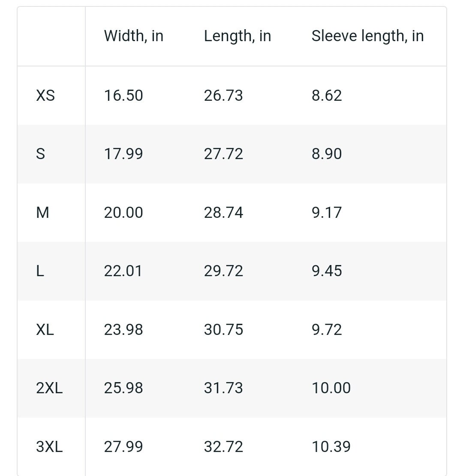Click the 25.98 width cell
463x476 pixels.
123,388
